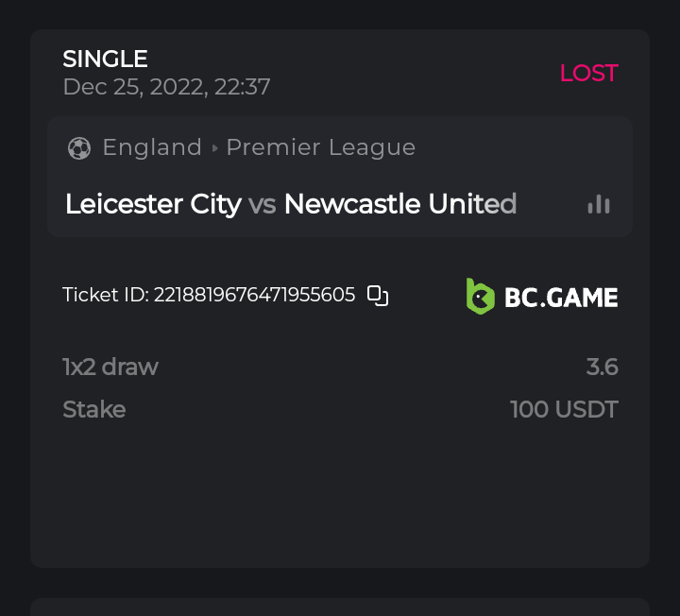Copy the ticket ID using the copy icon
680x616 pixels.
pyautogui.click(x=378, y=296)
